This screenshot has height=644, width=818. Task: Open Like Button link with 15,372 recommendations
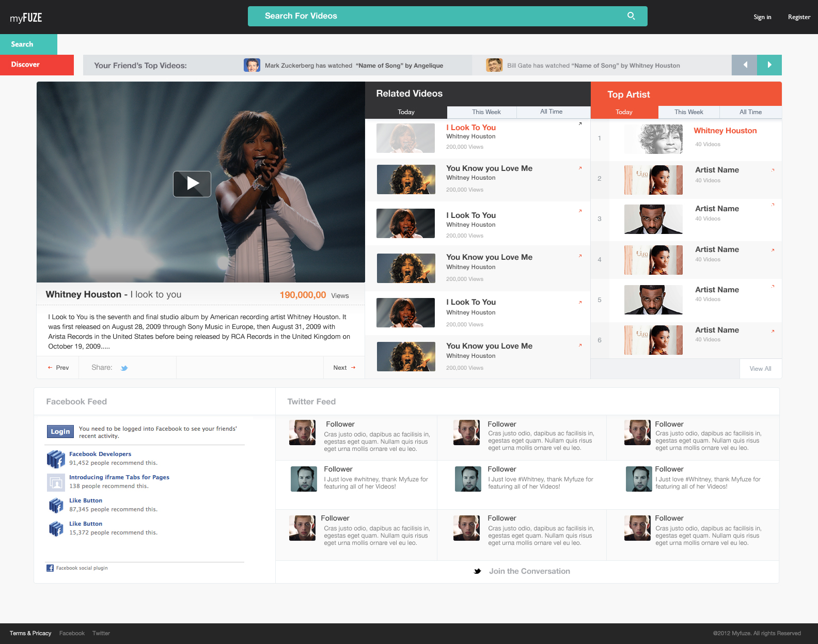click(86, 524)
